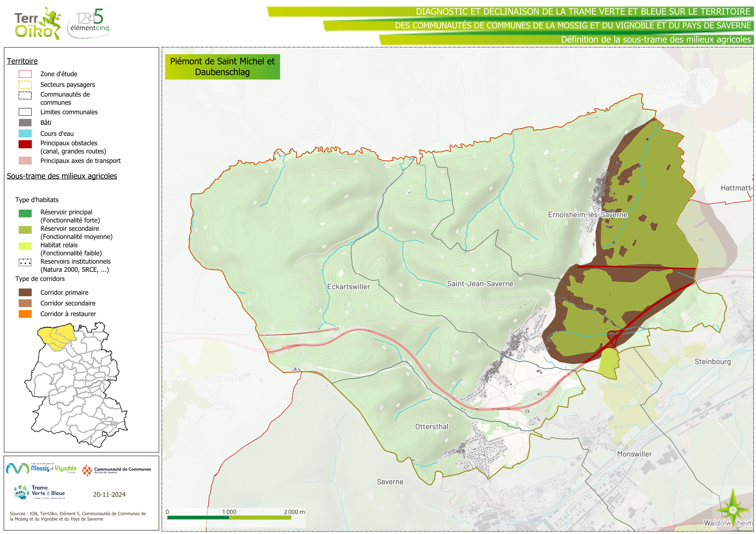Click the Corridor à restaurer orange swatch
The width and height of the screenshot is (756, 534).
[25, 314]
